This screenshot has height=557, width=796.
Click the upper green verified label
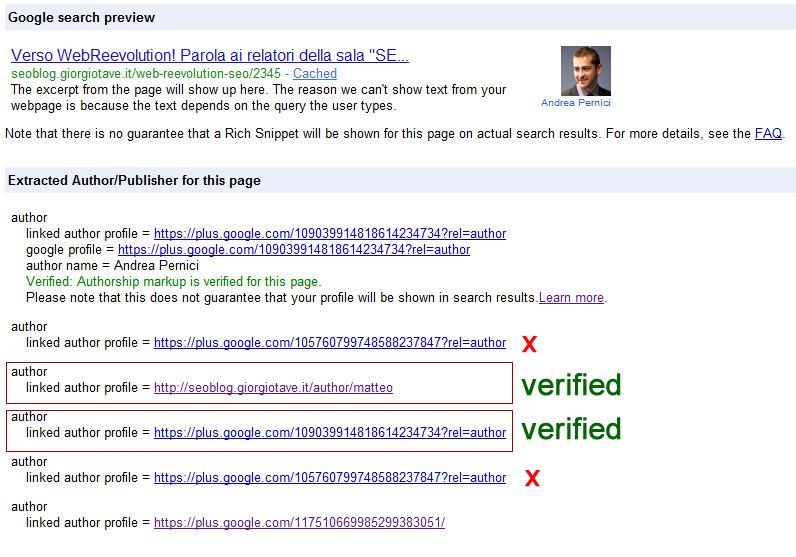(571, 384)
